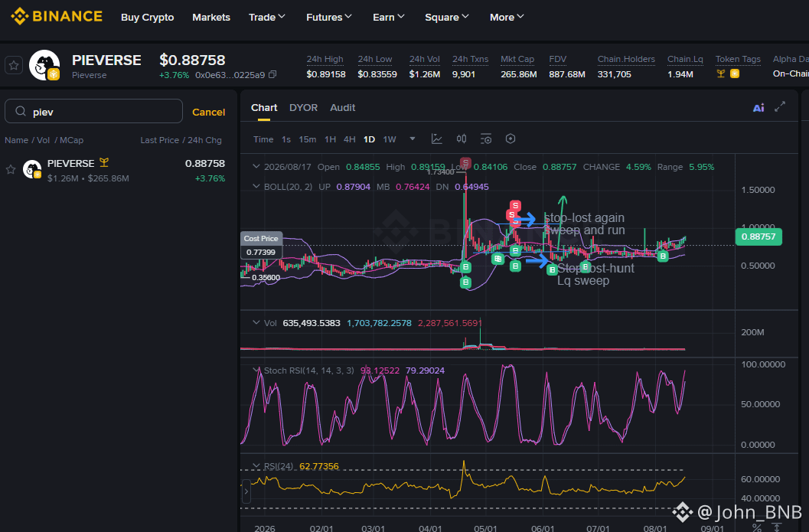The image size is (809, 532).
Task: Select the 4H interval
Action: pyautogui.click(x=349, y=139)
